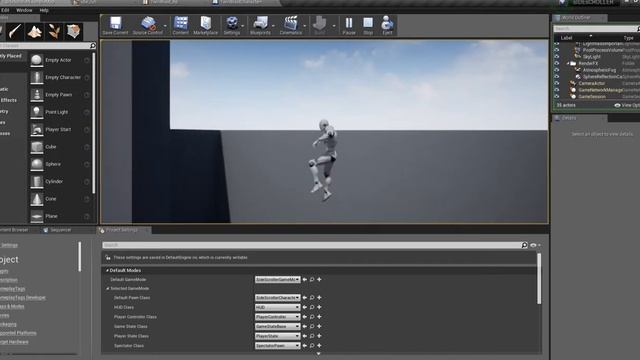The height and width of the screenshot is (360, 640).
Task: Open the Marketplace toolbar icon
Action: point(205,25)
